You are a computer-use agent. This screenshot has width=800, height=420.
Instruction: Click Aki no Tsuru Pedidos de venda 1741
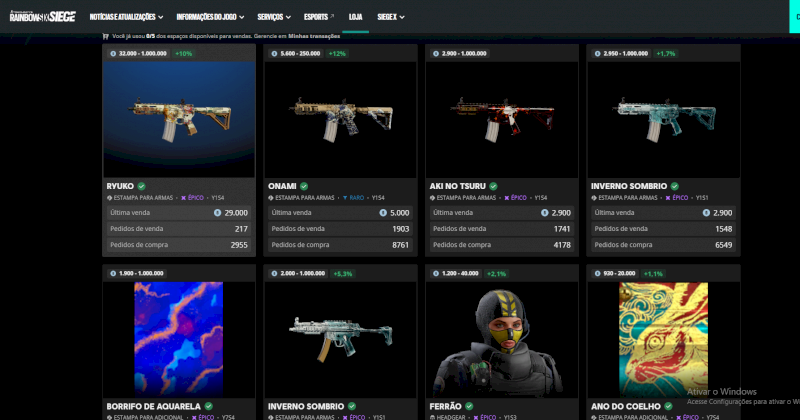tap(502, 229)
